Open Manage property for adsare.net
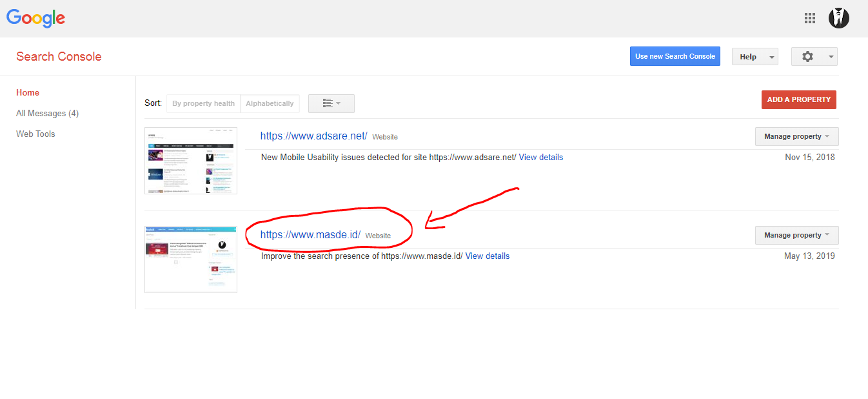The height and width of the screenshot is (399, 868). 797,137
